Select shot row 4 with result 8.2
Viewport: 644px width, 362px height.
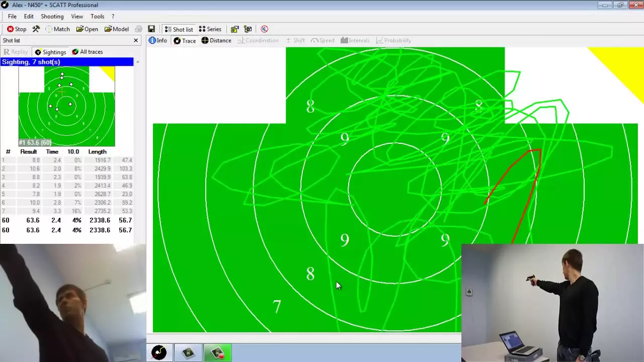[67, 186]
